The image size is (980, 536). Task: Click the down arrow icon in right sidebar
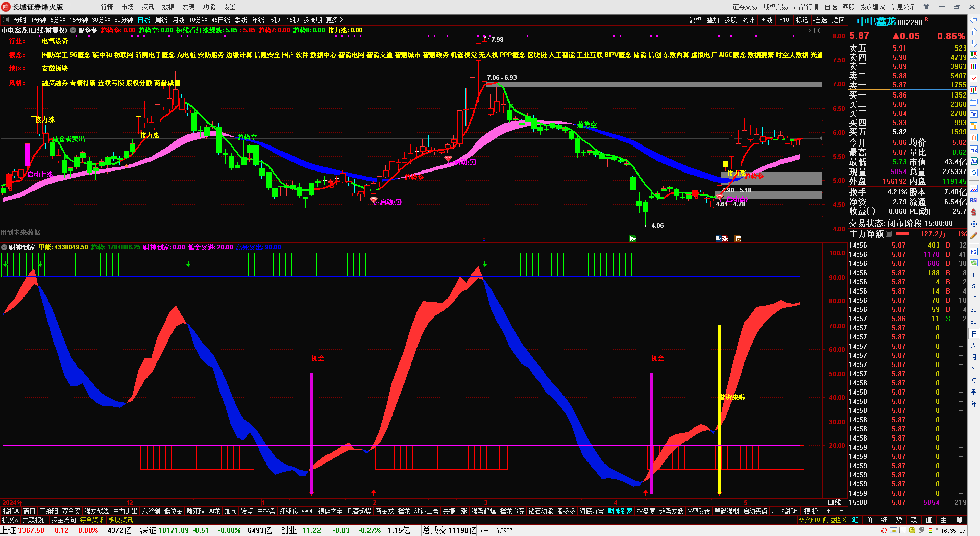(974, 43)
